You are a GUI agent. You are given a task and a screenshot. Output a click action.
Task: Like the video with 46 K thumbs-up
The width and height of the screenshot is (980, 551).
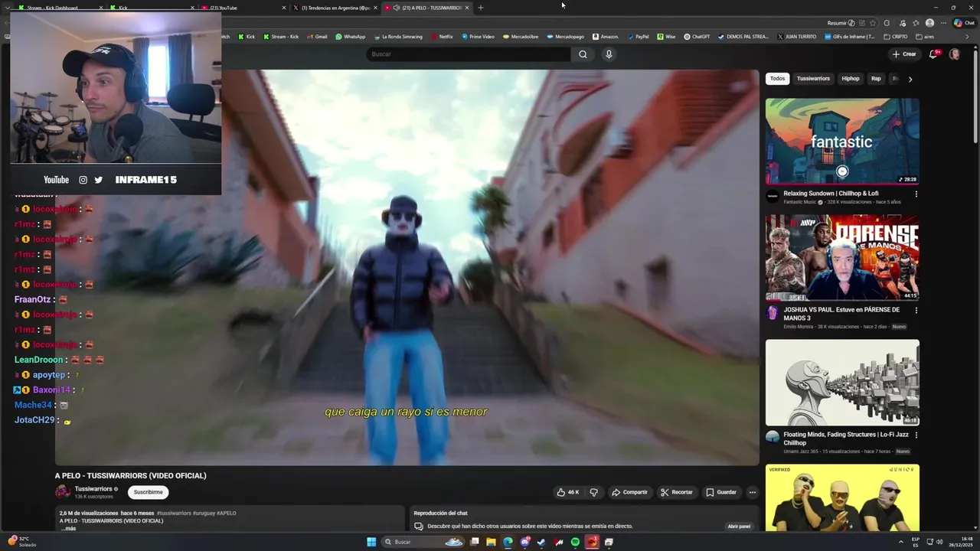[568, 492]
